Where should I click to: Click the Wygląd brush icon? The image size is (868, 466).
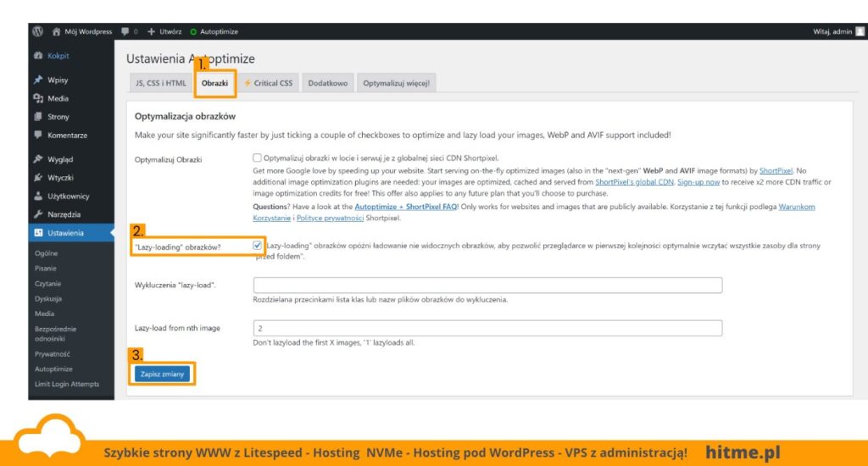click(x=38, y=159)
